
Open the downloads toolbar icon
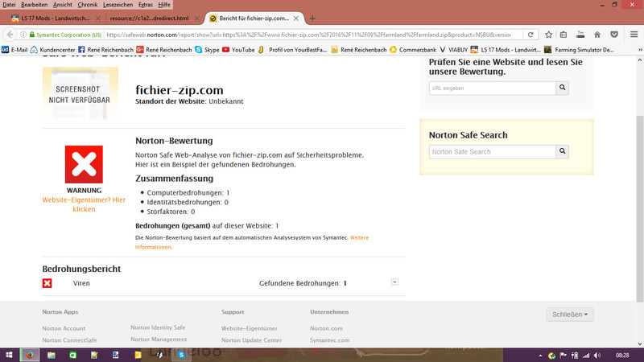click(580, 35)
